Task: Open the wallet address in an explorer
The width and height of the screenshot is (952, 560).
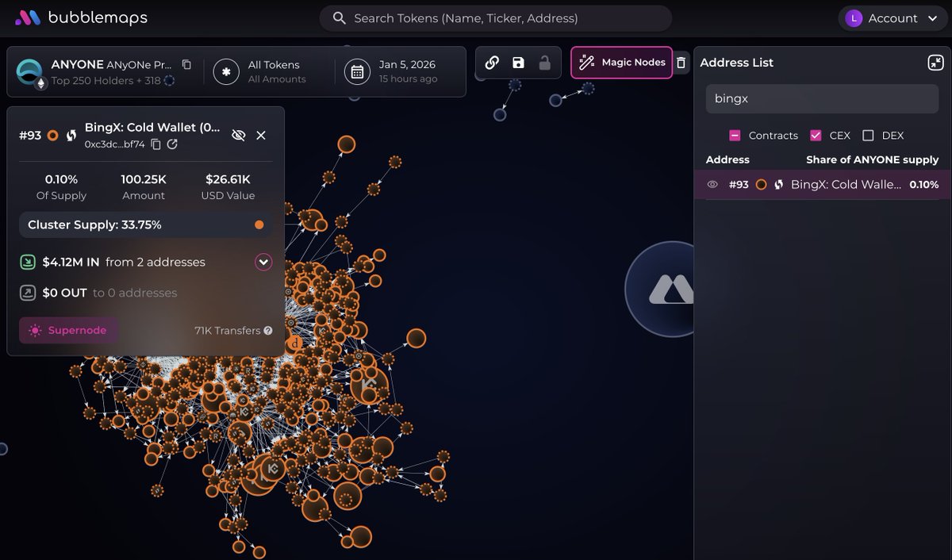Action: [172, 144]
